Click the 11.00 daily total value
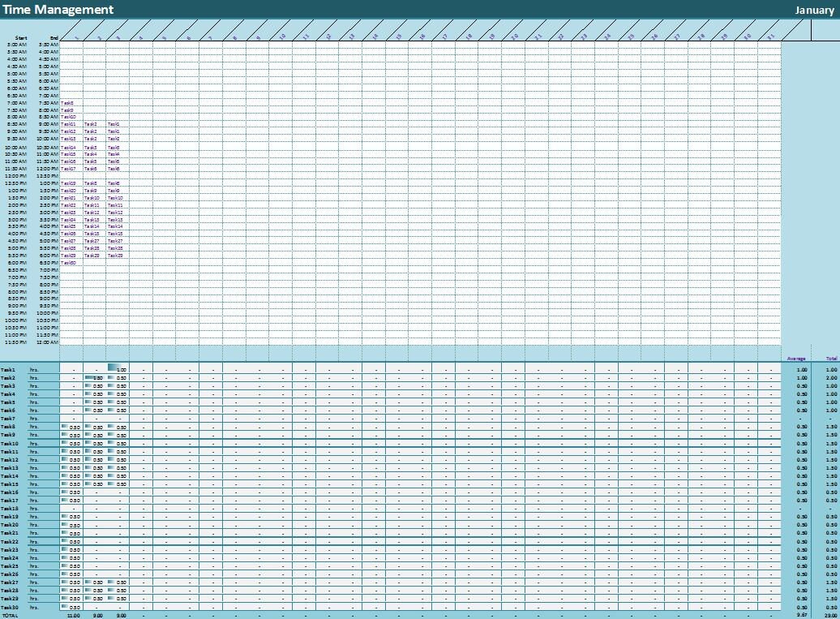Viewport: 840px width, 619px height. click(x=72, y=614)
